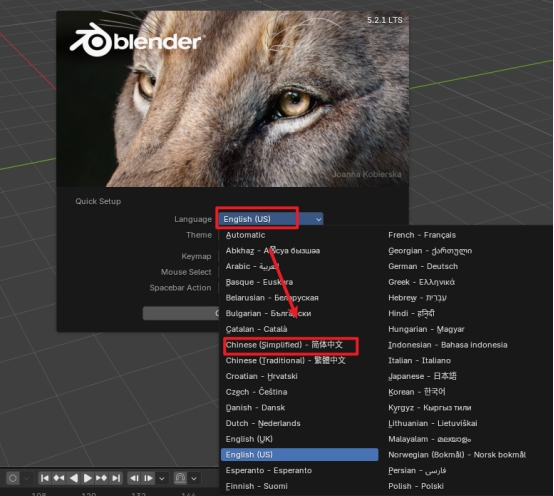Choose Malayalam language
The image size is (554, 496).
467,439
